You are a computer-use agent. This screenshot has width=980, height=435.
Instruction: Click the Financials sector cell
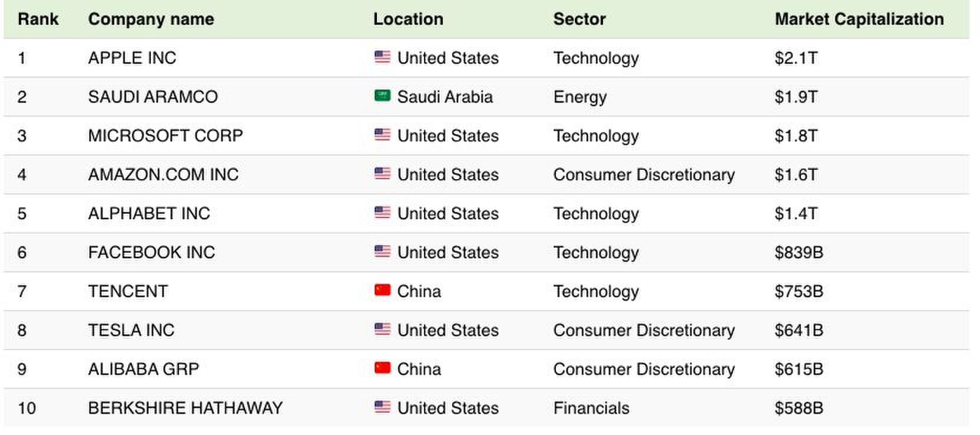pyautogui.click(x=591, y=408)
